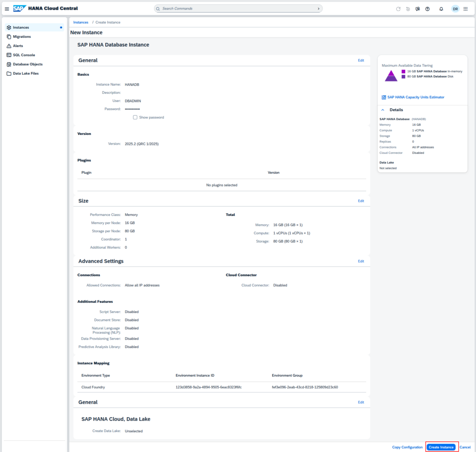Open the notifications bell
This screenshot has width=476, height=452.
point(441,9)
